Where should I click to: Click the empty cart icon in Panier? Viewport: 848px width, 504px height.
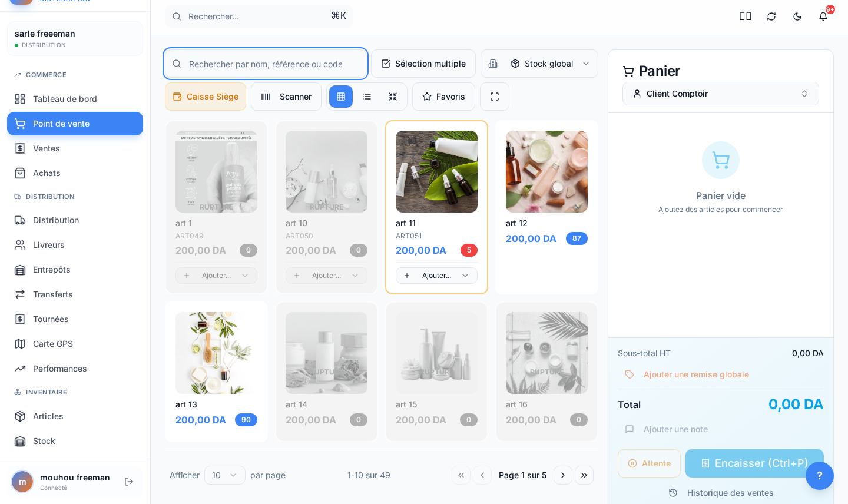tap(721, 160)
